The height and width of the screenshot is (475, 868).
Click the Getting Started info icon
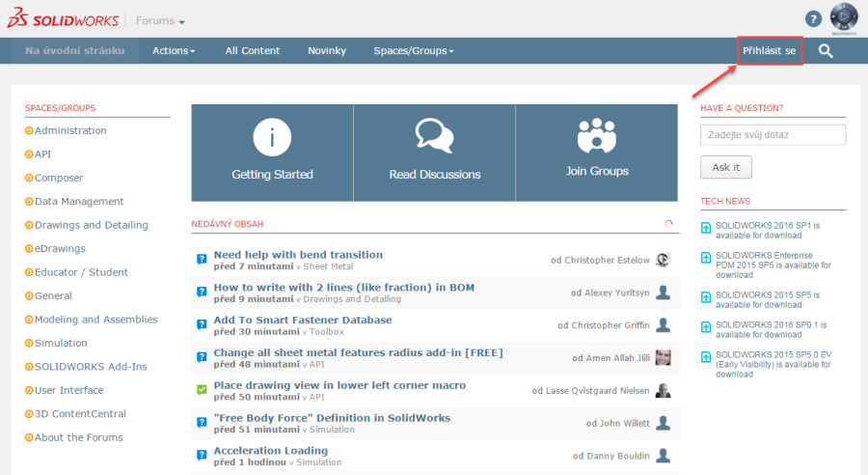click(x=272, y=137)
